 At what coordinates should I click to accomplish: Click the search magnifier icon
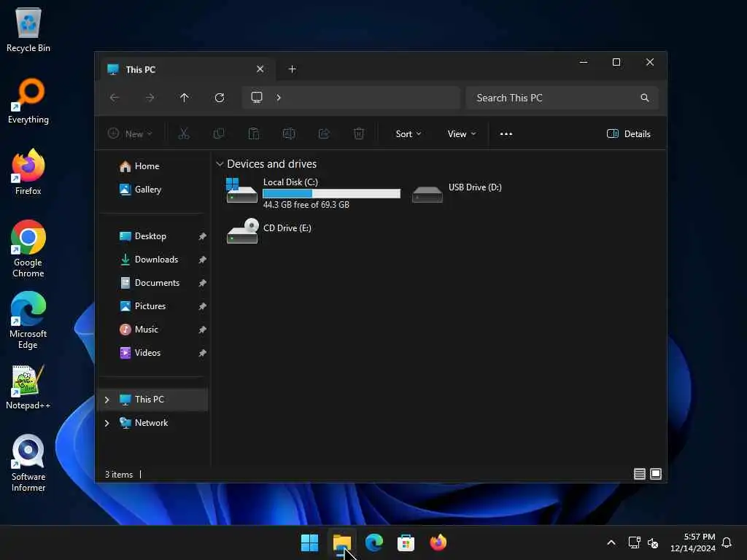click(645, 98)
